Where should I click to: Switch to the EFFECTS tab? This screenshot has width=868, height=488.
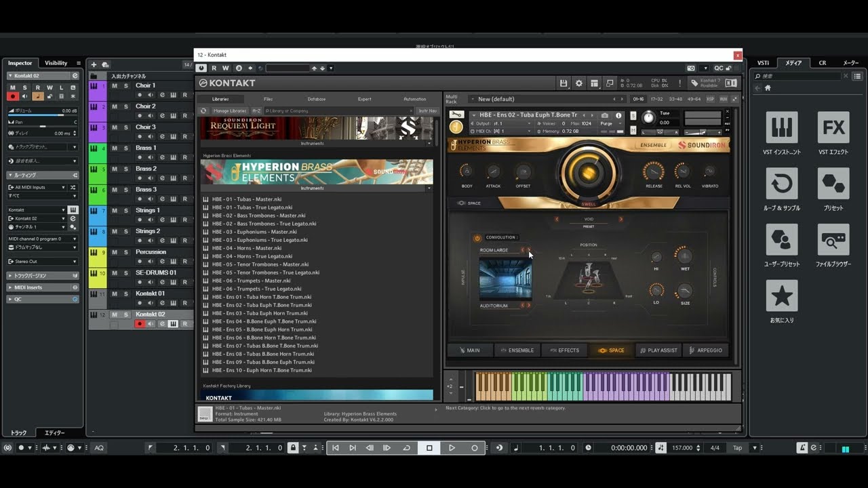[564, 350]
